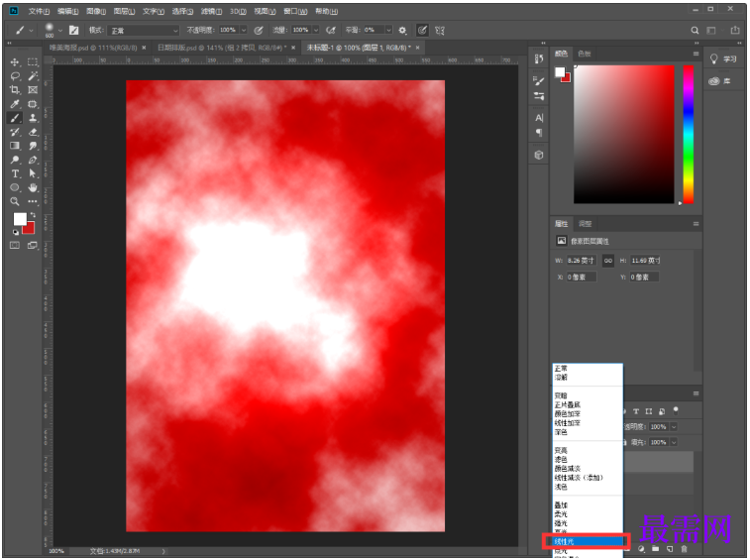This screenshot has width=750, height=560.
Task: Select the Horizontal Type tool
Action: 15,173
